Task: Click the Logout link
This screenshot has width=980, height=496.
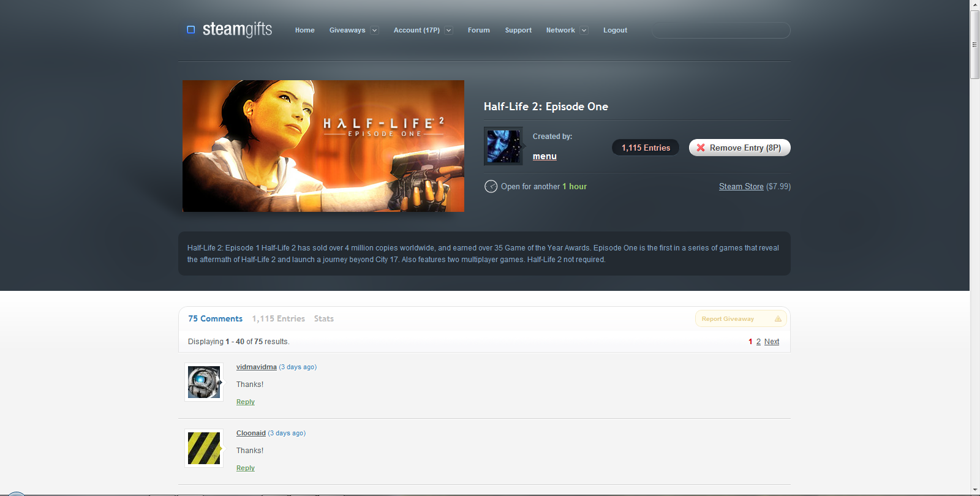Action: pyautogui.click(x=615, y=30)
